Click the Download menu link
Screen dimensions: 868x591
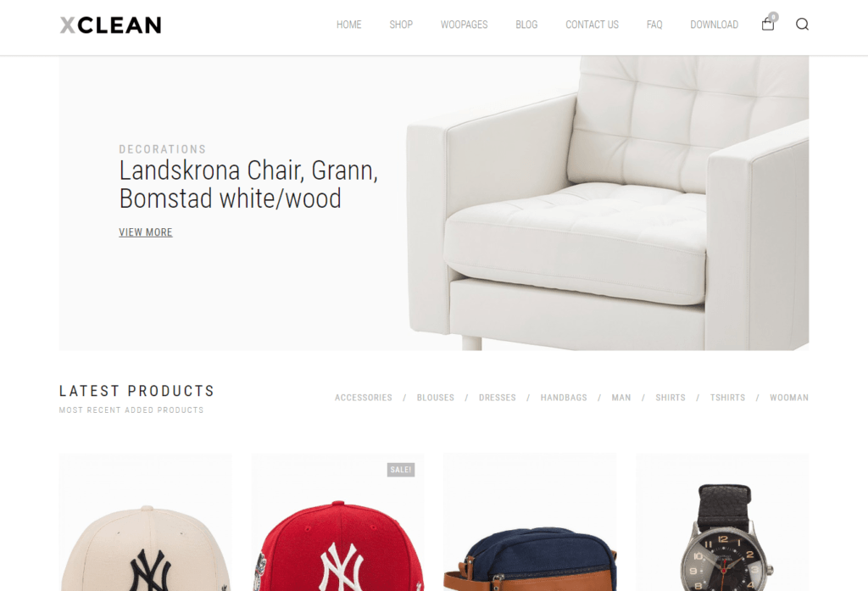coord(714,25)
